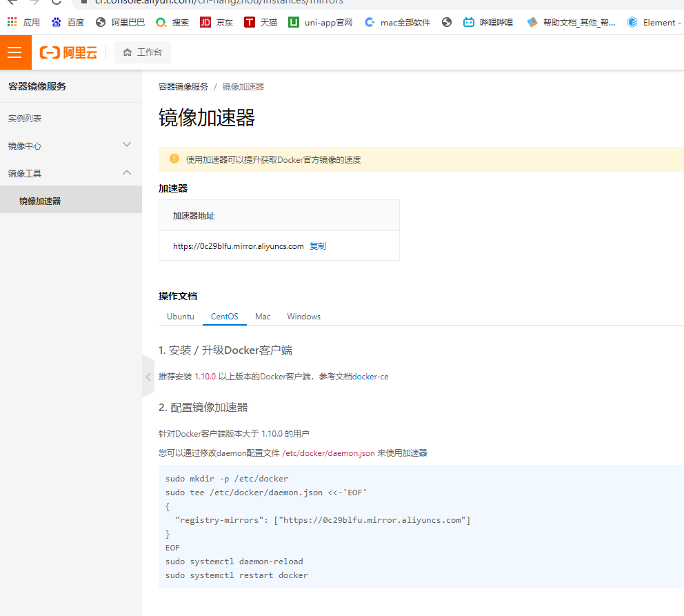This screenshot has height=616, width=684.
Task: Switch to the Mac tab
Action: [x=263, y=317]
